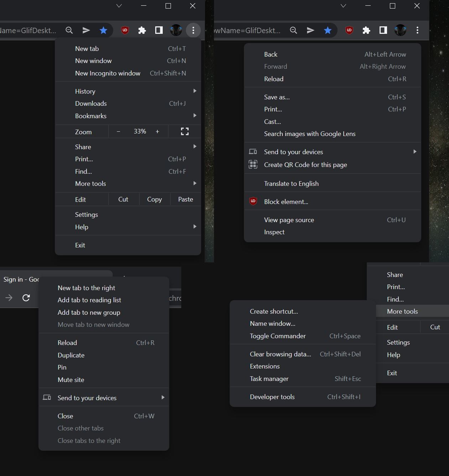Open Developer tools from the submenu
This screenshot has height=476, width=449.
click(272, 397)
